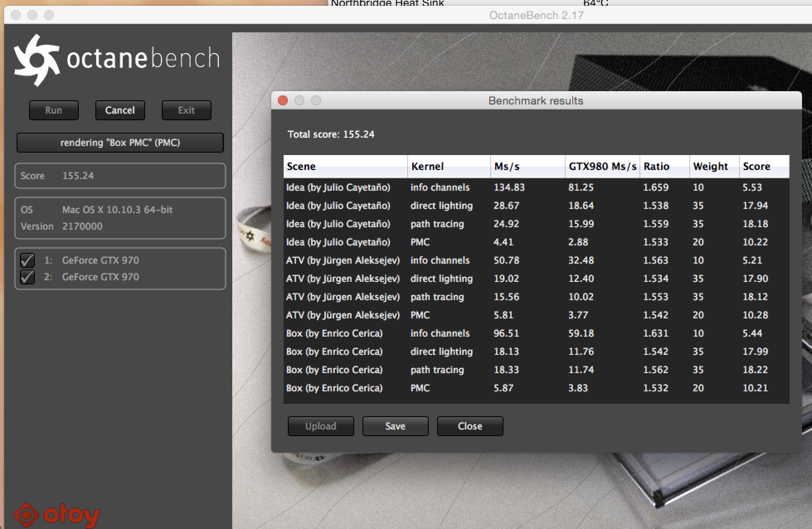Click the Score 155.24 field in left panel

tap(120, 176)
